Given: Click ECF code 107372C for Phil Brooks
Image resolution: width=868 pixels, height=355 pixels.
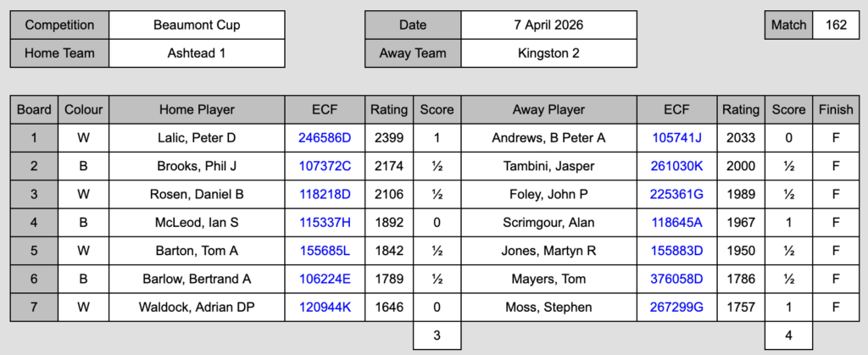Looking at the screenshot, I should point(325,166).
